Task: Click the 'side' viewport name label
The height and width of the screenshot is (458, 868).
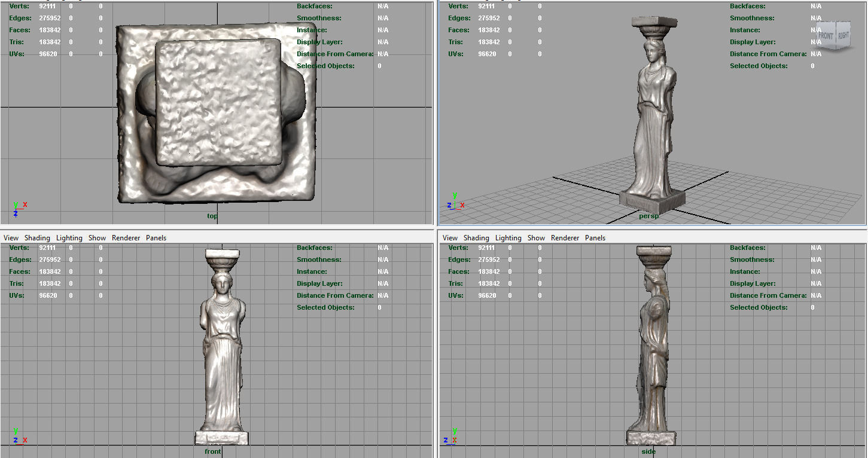Action: pyautogui.click(x=648, y=451)
